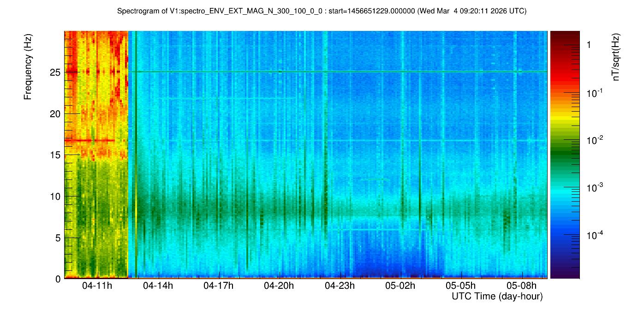Select the 04-14h time tick label

coord(158,286)
